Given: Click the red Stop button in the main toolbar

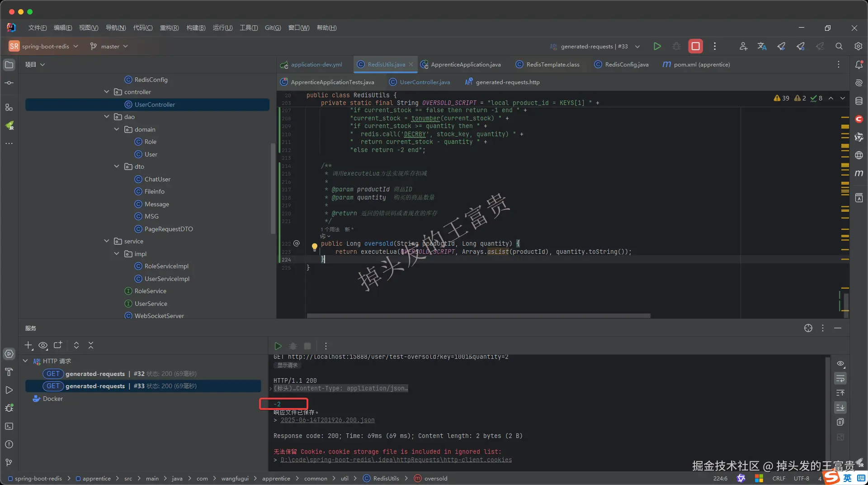Looking at the screenshot, I should [x=695, y=46].
